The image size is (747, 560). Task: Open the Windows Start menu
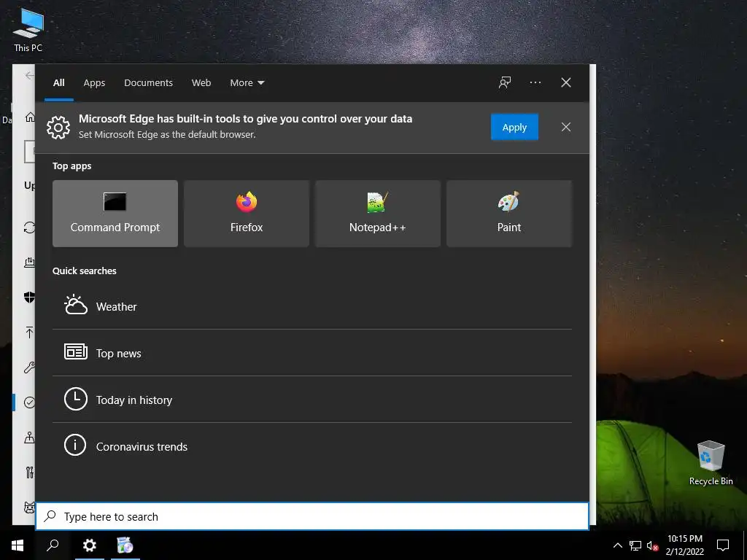[x=18, y=545]
